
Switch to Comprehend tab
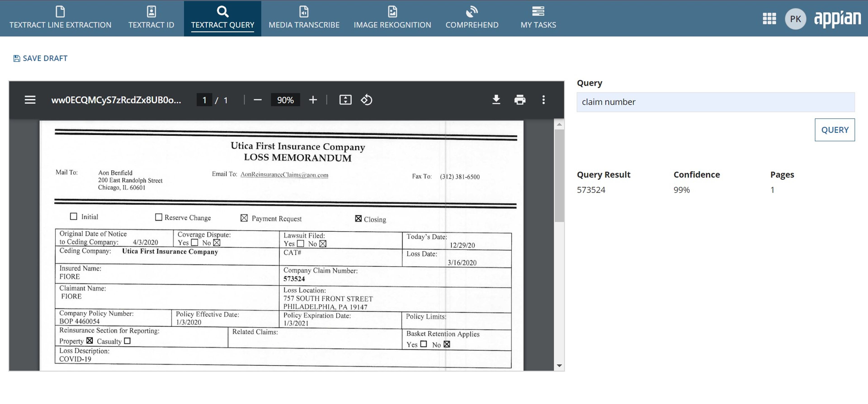pos(472,18)
